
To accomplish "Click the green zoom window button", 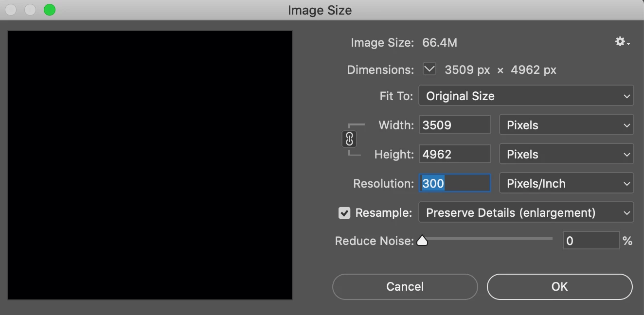I will pyautogui.click(x=50, y=10).
